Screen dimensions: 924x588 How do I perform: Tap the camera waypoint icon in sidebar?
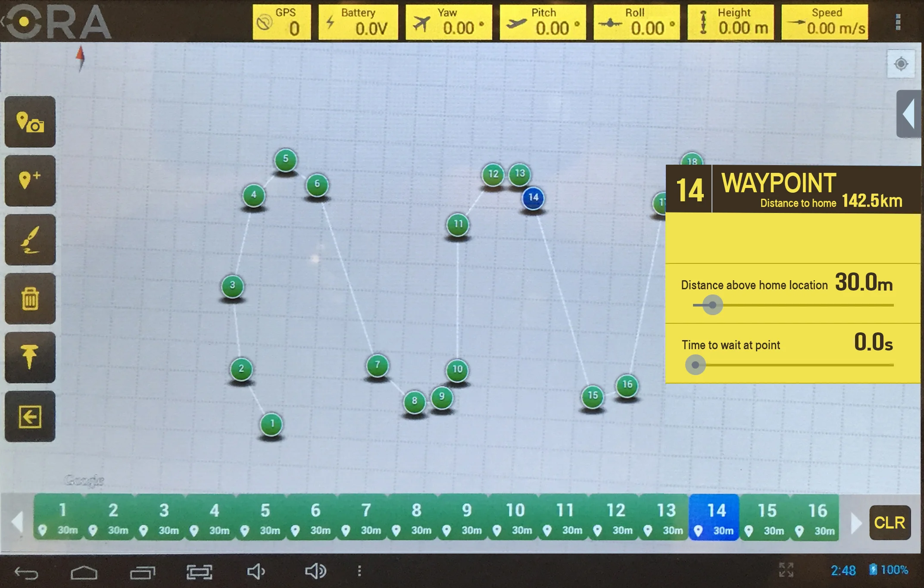[30, 122]
